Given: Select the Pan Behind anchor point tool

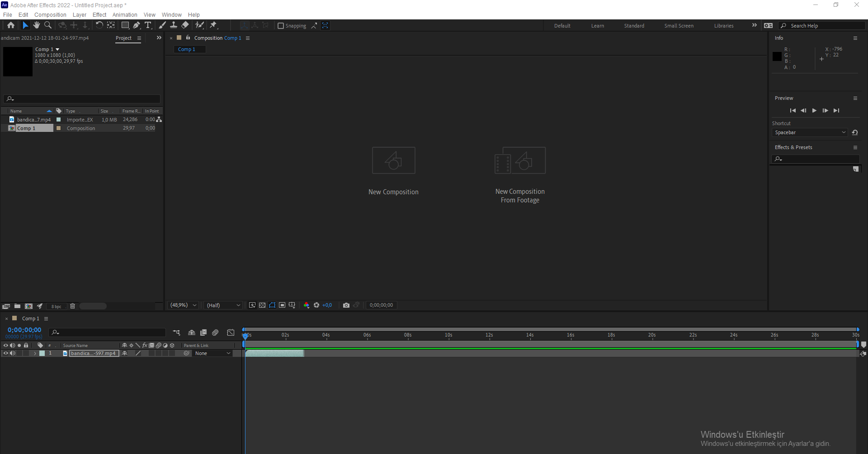Looking at the screenshot, I should tap(111, 25).
